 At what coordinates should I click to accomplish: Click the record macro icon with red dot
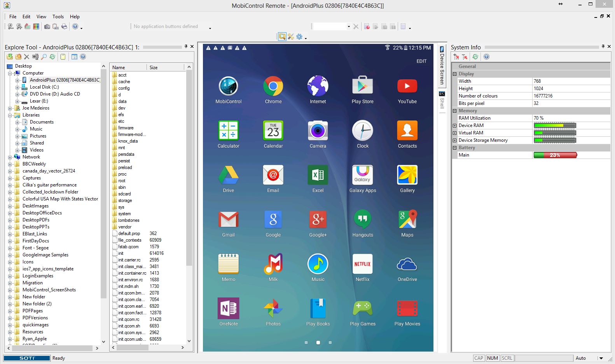click(x=367, y=26)
